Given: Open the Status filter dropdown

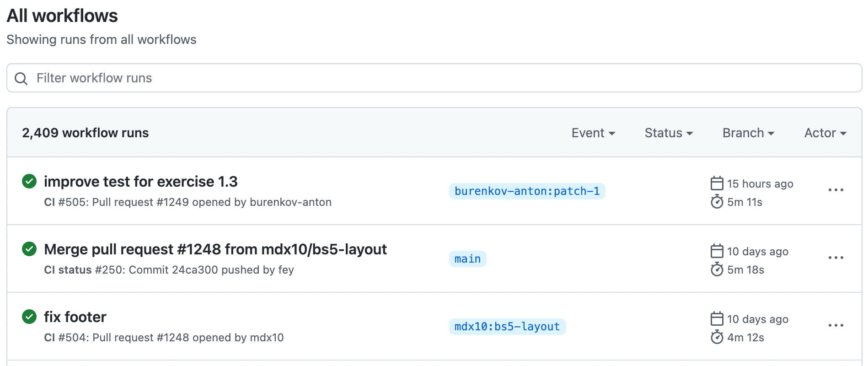Looking at the screenshot, I should point(668,133).
